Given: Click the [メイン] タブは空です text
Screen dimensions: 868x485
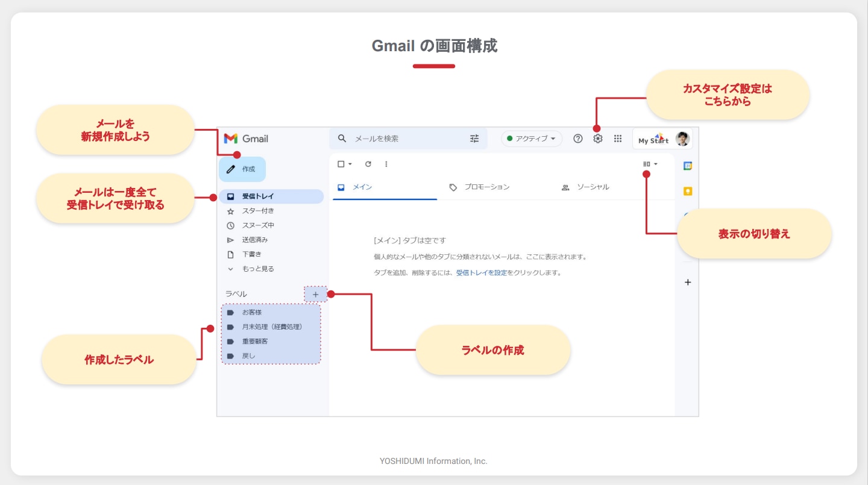Looking at the screenshot, I should [x=410, y=240].
